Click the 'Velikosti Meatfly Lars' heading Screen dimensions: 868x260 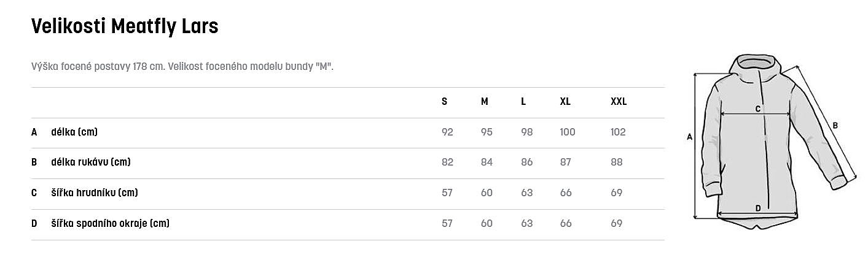click(x=125, y=26)
